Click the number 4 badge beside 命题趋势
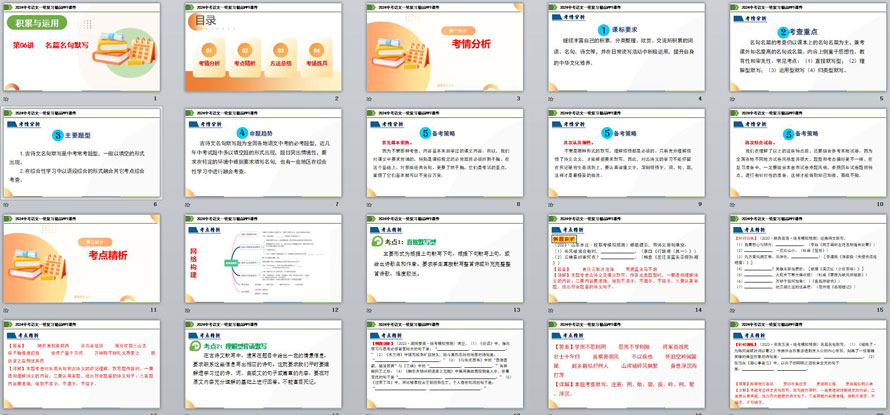890x415 pixels. coord(240,133)
